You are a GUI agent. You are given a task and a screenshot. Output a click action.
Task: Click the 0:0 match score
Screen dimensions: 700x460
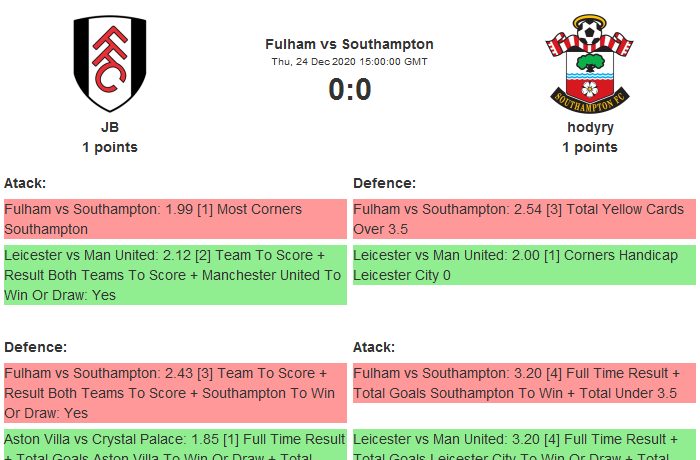coord(349,90)
